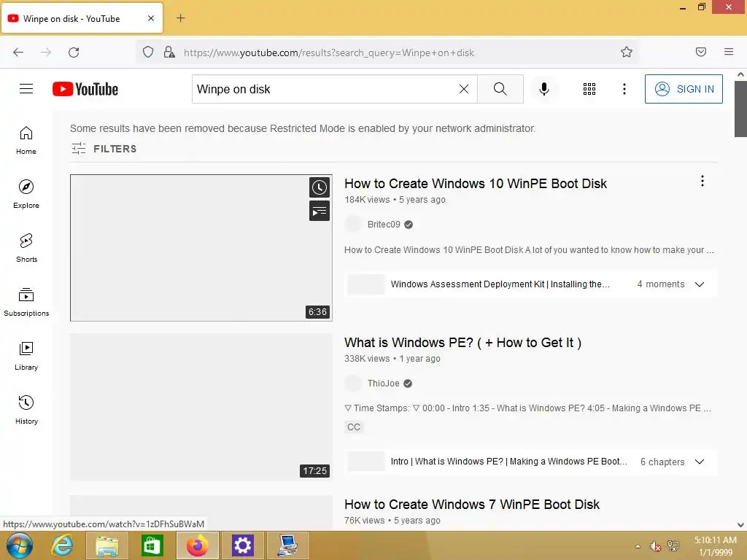This screenshot has width=747, height=560.
Task: Open 'What is Windows PE?' video title
Action: pos(462,343)
